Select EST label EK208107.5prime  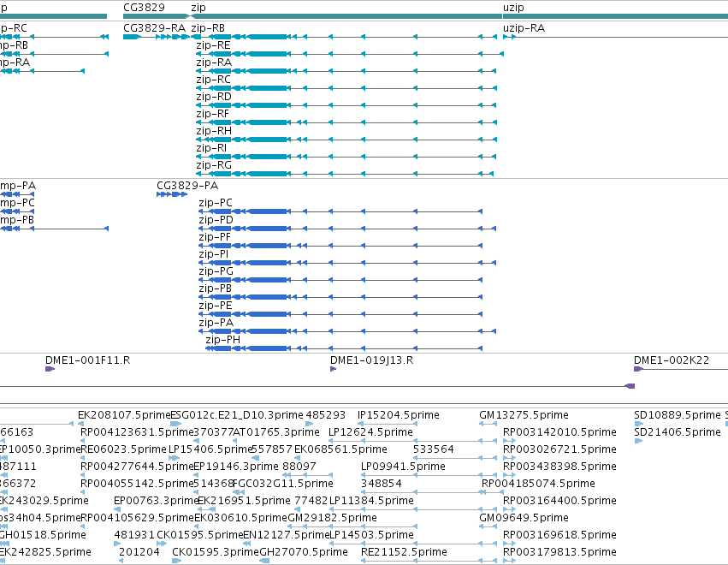point(124,415)
